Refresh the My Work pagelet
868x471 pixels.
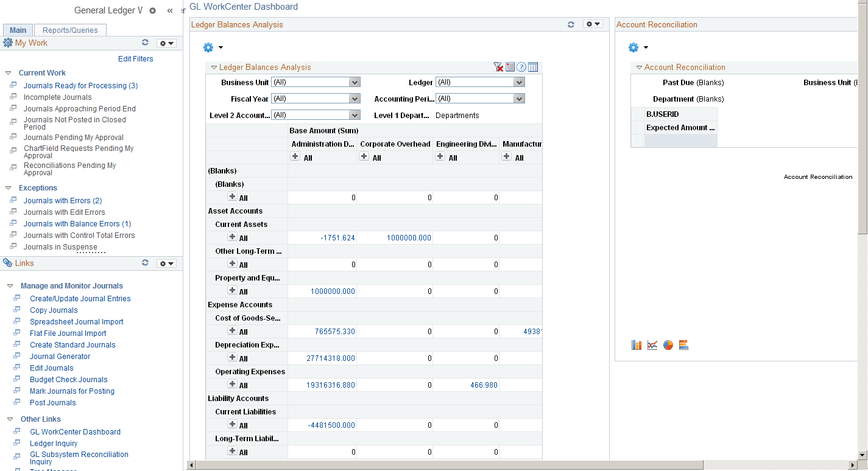pos(145,43)
